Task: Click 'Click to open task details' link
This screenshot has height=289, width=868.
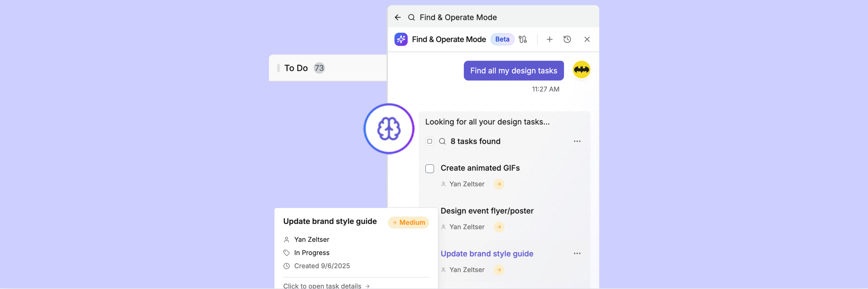Action: coord(326,286)
